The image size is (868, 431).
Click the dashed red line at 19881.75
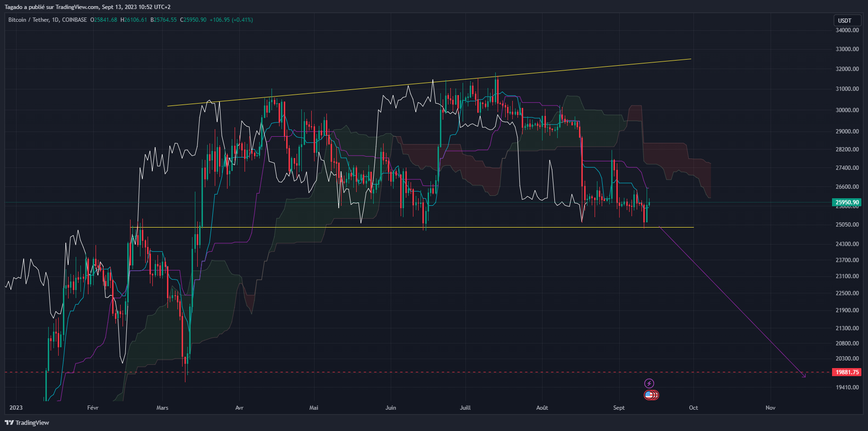click(x=284, y=372)
